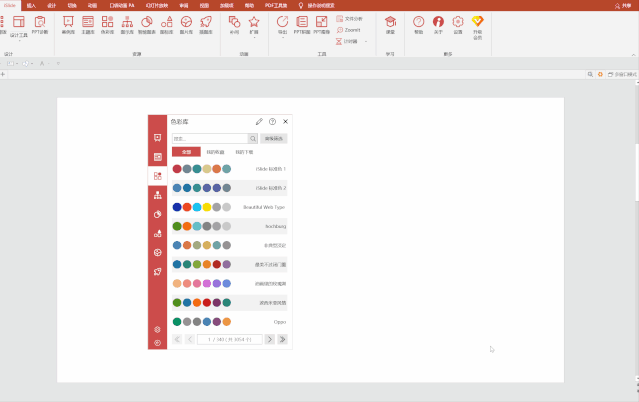Click the search field in 色彩库 panel
The height and width of the screenshot is (402, 639).
pyautogui.click(x=210, y=139)
